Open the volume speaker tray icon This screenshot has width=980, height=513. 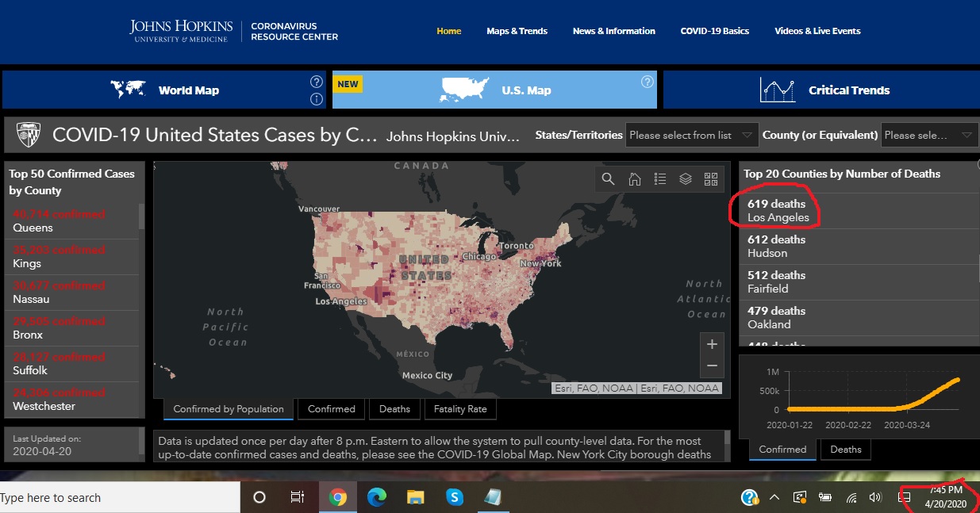click(876, 497)
